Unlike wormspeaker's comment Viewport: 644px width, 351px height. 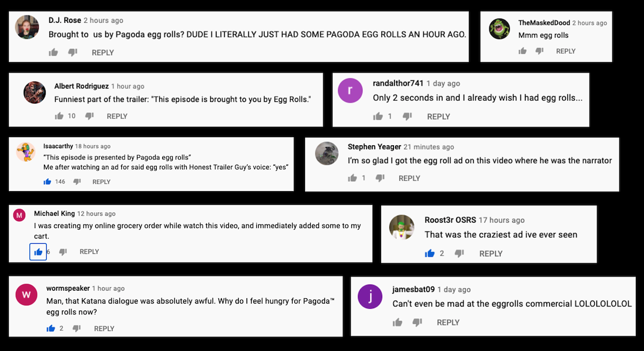tap(50, 329)
